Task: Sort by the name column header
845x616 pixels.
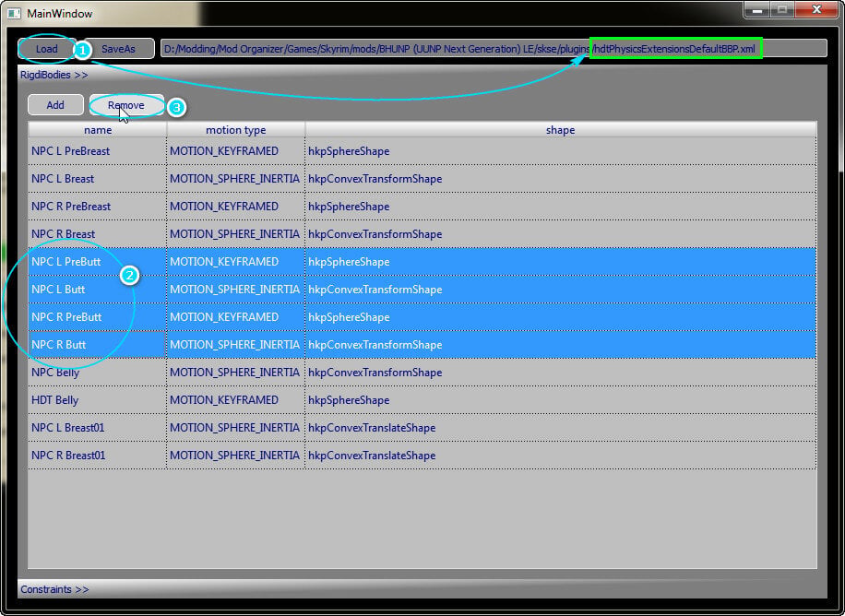Action: [98, 129]
